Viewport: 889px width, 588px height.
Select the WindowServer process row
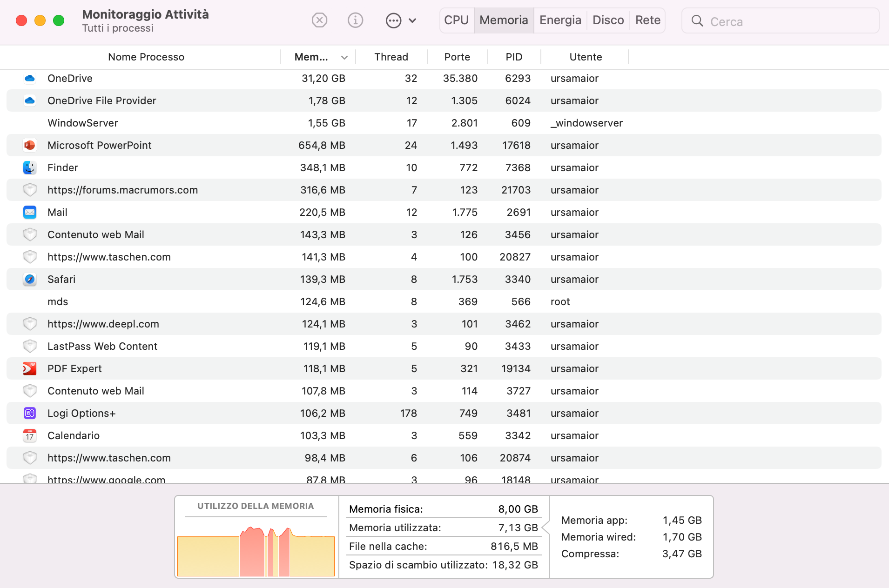pyautogui.click(x=444, y=123)
